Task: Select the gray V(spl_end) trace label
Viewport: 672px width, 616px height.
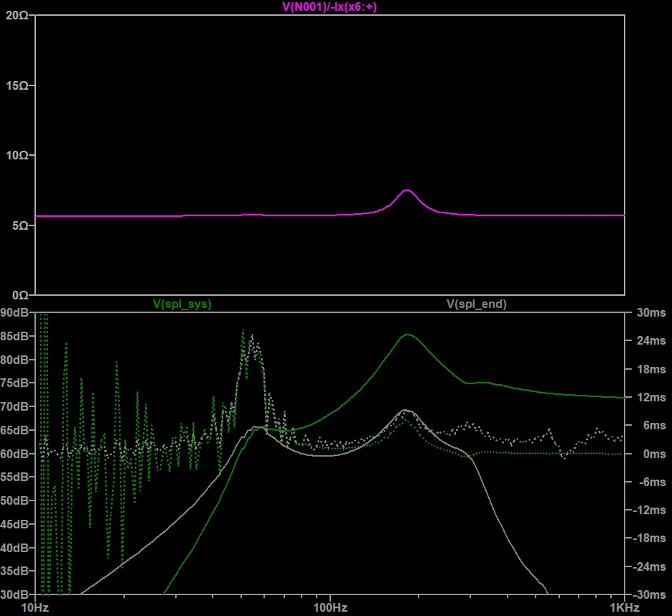Action: click(477, 304)
